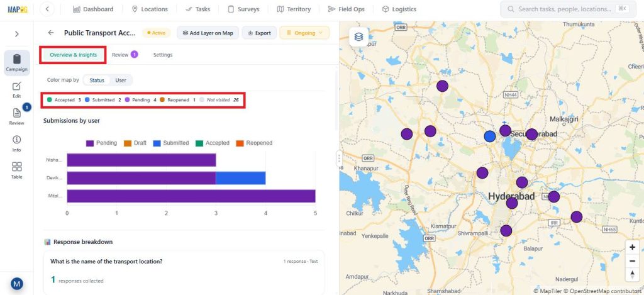Click the Mital pending bar in chart

[191, 196]
